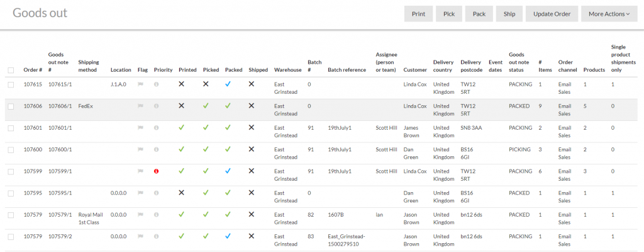The height and width of the screenshot is (252, 644).
Task: Click blue Packed tick for note 107579/2
Action: pos(228,236)
